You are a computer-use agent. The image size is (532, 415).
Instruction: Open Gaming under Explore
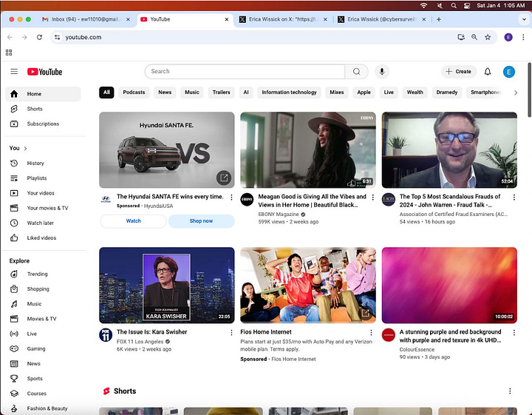pos(43,348)
